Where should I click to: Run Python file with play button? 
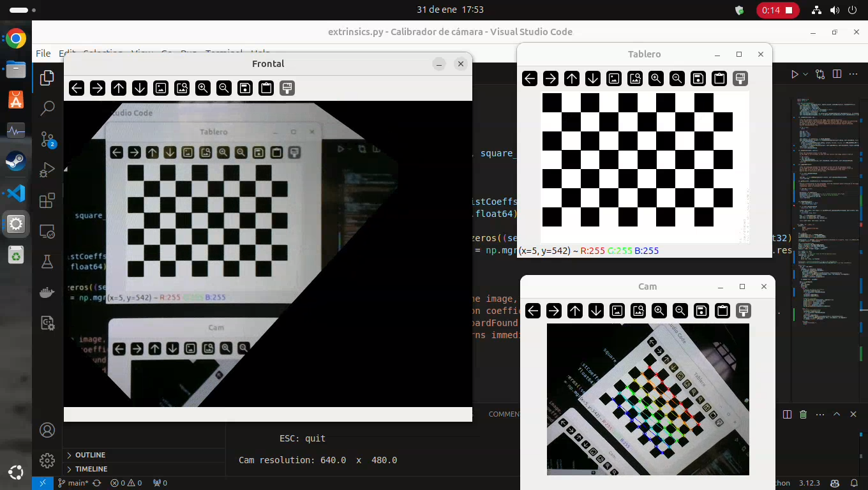pos(795,75)
